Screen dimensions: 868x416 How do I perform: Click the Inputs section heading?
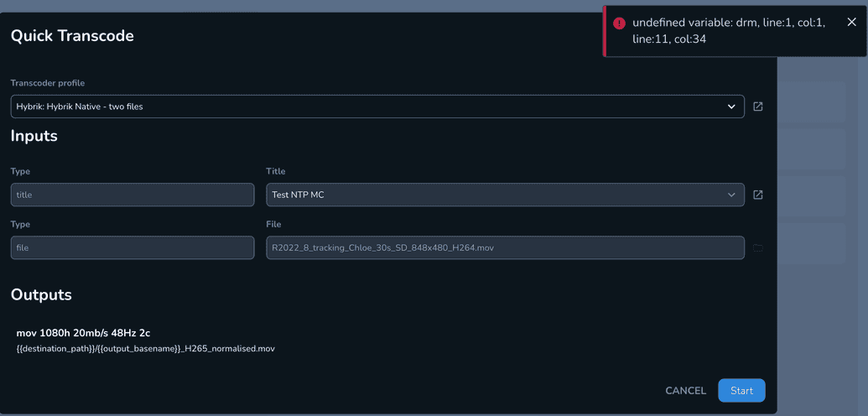point(34,136)
